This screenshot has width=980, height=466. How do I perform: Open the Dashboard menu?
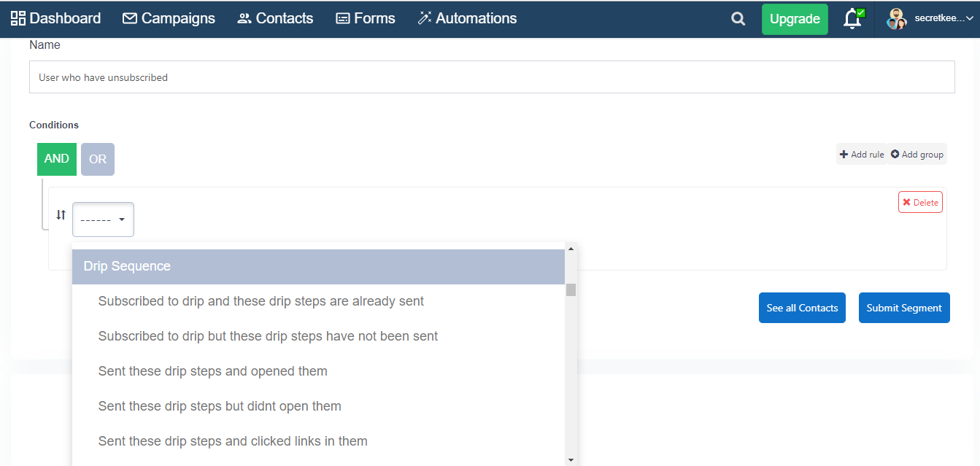pyautogui.click(x=55, y=18)
